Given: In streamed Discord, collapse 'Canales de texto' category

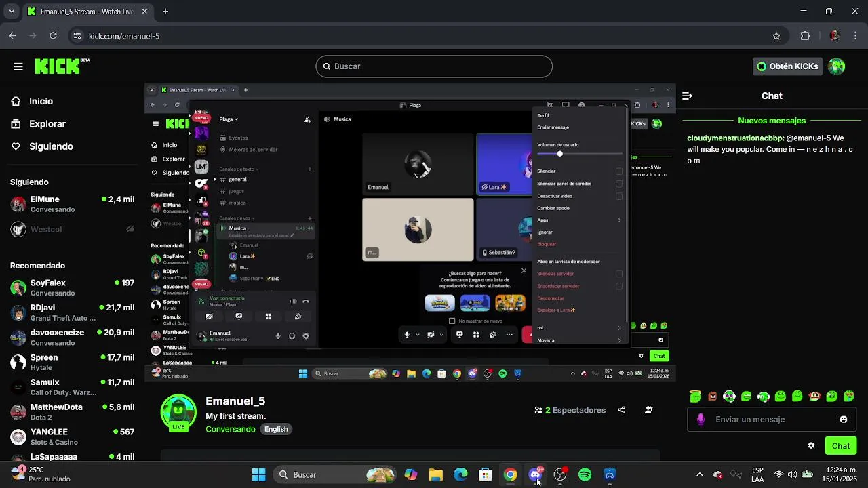Looking at the screenshot, I should [x=239, y=169].
